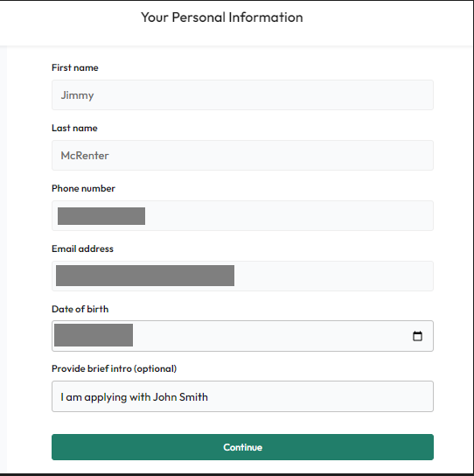
Task: Click 'Provide brief intro (optional)' label
Action: click(x=114, y=368)
